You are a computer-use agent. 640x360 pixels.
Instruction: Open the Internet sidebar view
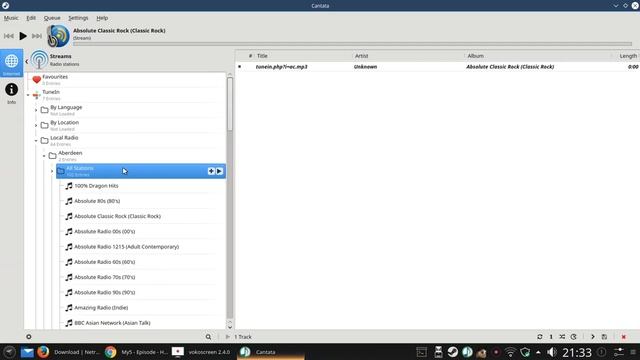(x=11, y=63)
